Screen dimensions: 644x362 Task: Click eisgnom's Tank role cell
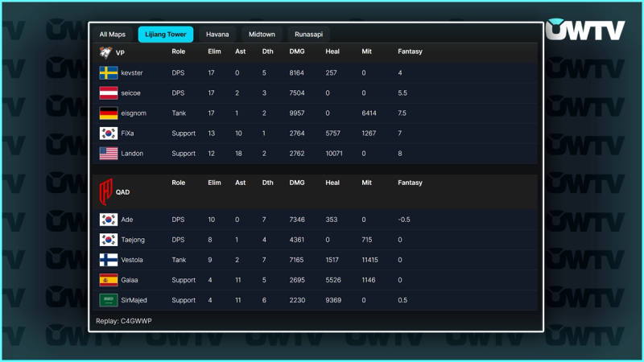click(179, 113)
